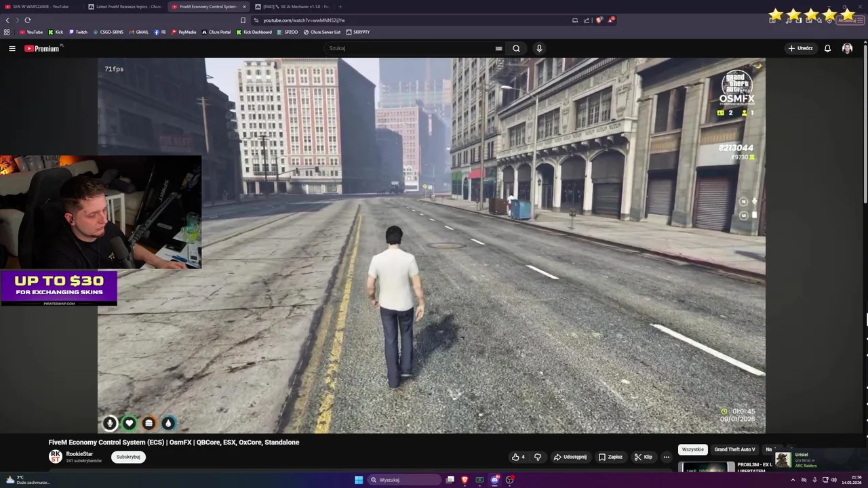The height and width of the screenshot is (488, 868).
Task: Click the youtube.com address bar URL
Action: point(304,20)
